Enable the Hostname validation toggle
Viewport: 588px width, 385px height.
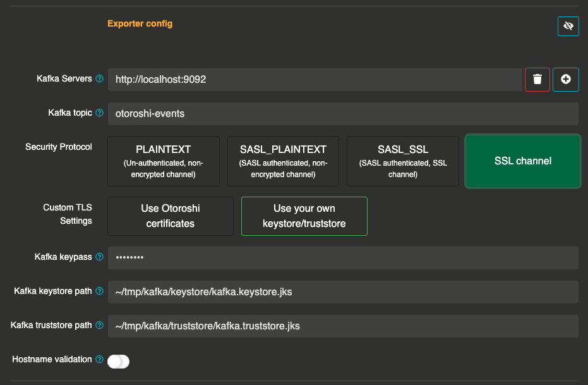tap(118, 361)
